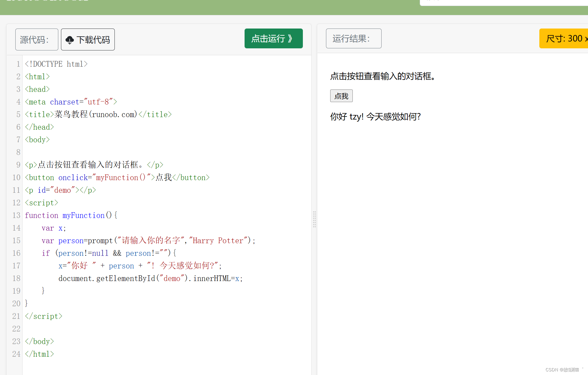Click the opening <body> tag line
The image size is (588, 375).
pyautogui.click(x=37, y=140)
